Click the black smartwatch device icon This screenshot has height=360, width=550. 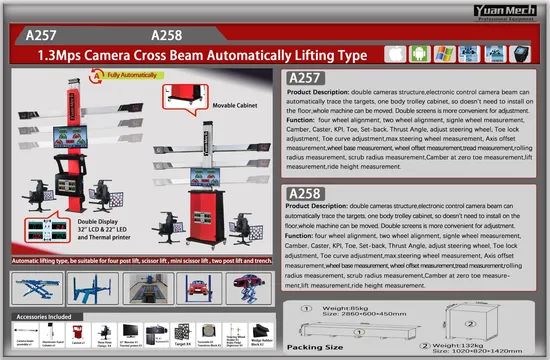(x=520, y=54)
